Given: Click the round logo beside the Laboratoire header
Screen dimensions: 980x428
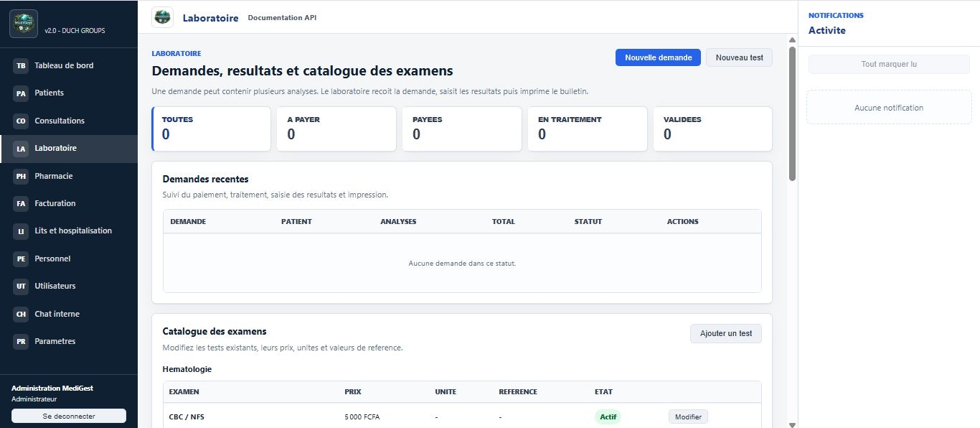Looking at the screenshot, I should (163, 17).
